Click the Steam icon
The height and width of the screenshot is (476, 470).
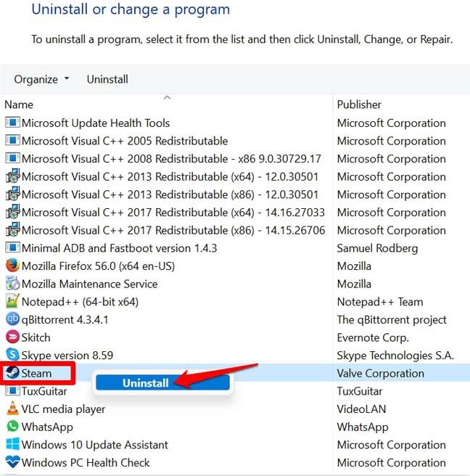pos(12,372)
